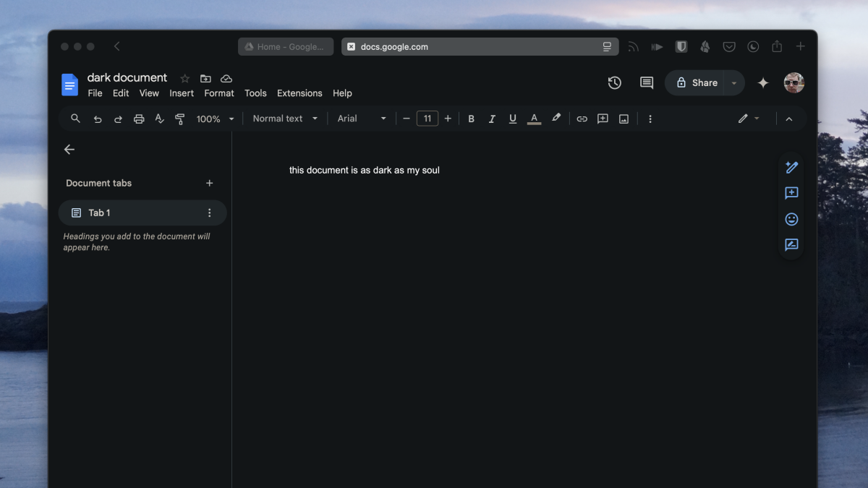Viewport: 868px width, 488px height.
Task: Click the font size input field
Action: 427,119
